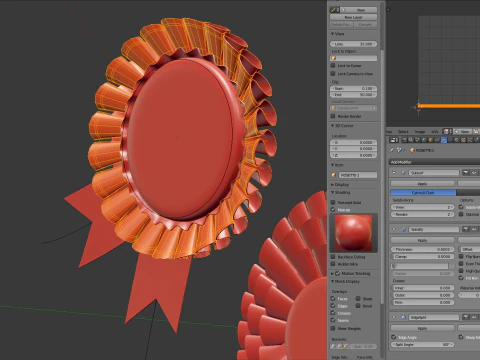Click Apply on the Subsurf modifier

(422, 184)
